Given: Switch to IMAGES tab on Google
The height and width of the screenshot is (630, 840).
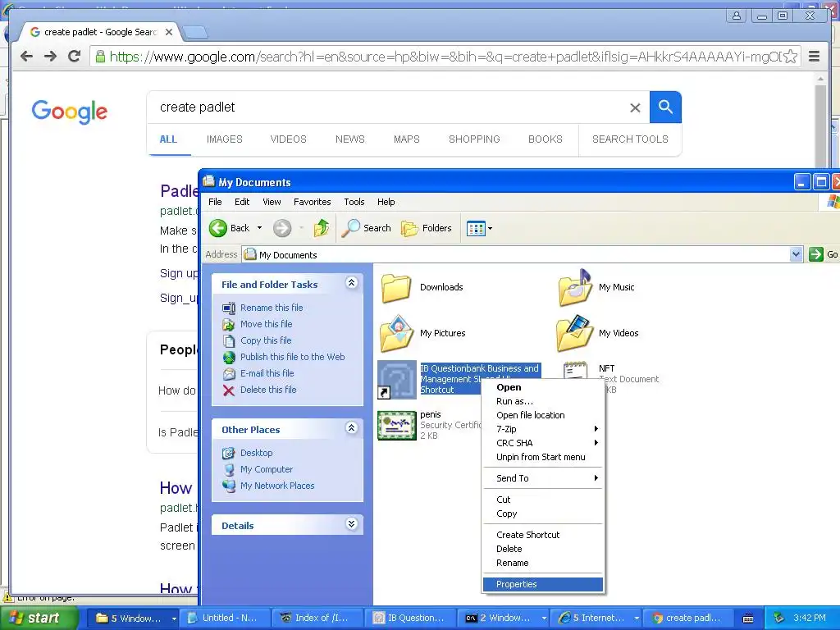Looking at the screenshot, I should click(225, 139).
